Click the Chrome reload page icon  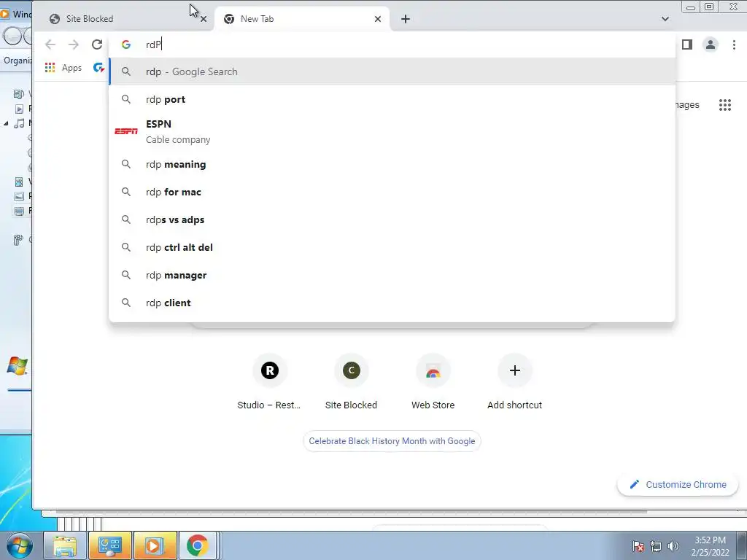(97, 44)
